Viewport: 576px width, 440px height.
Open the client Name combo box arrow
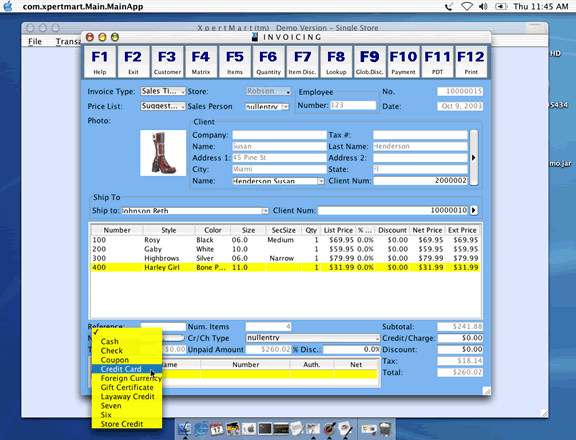(x=321, y=181)
